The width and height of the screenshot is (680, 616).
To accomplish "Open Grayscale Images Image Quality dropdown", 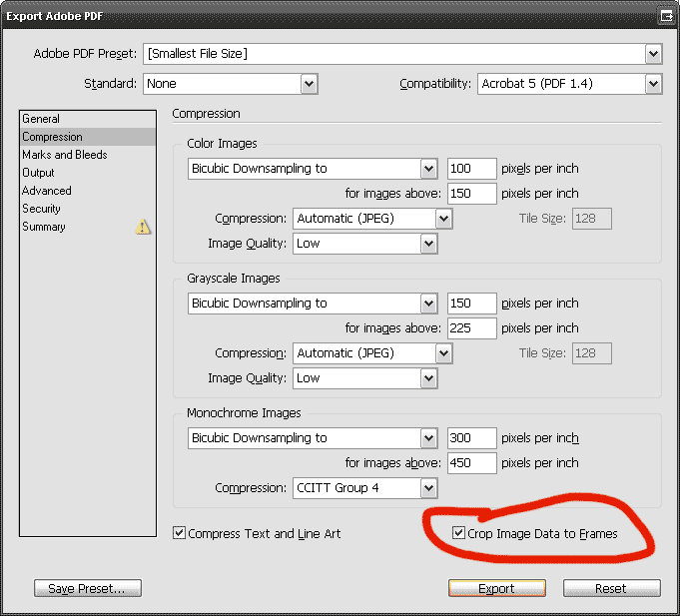I will 365,378.
